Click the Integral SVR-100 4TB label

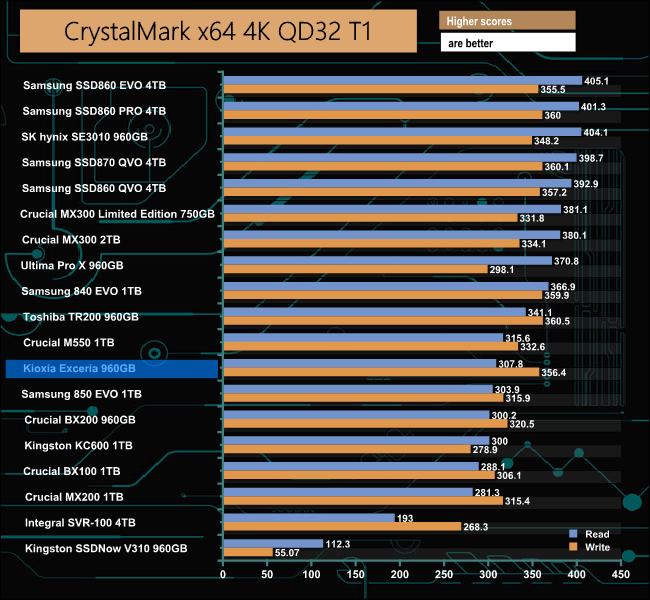click(x=80, y=523)
